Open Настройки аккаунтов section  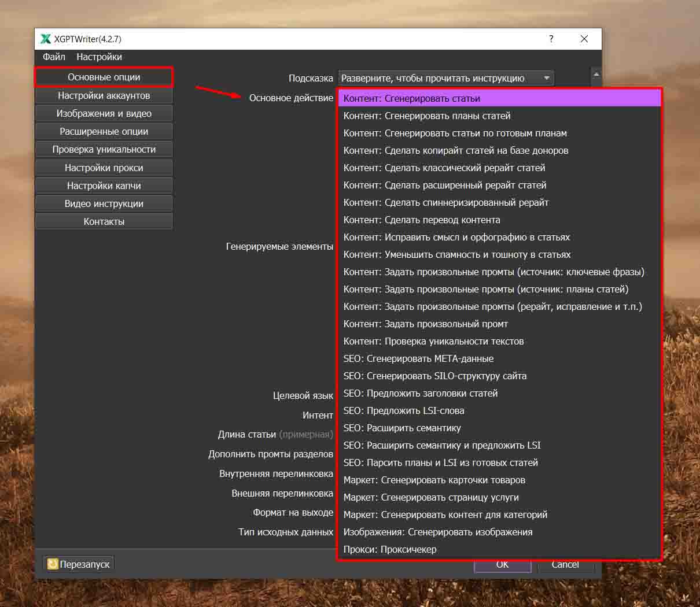[x=104, y=95]
